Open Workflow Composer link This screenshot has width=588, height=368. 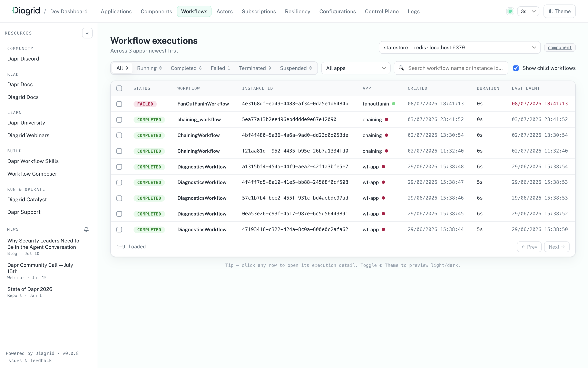(32, 174)
